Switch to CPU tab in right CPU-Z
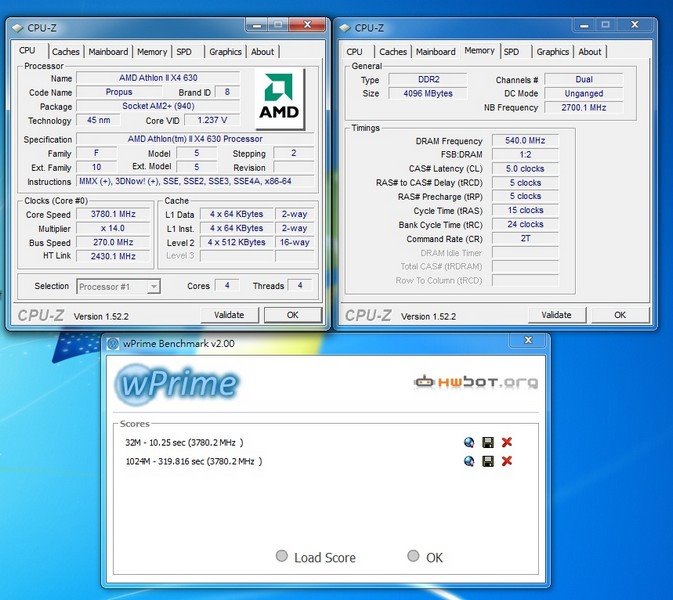 (355, 52)
